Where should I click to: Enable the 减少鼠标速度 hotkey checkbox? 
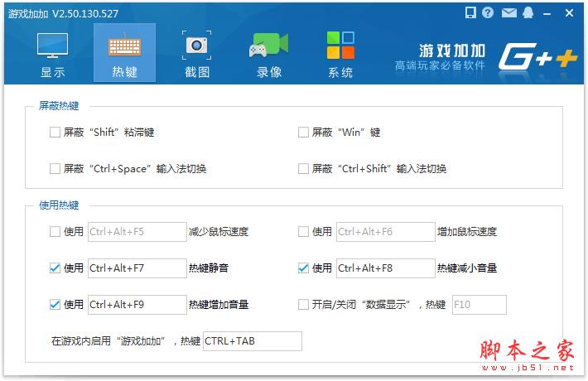55,232
